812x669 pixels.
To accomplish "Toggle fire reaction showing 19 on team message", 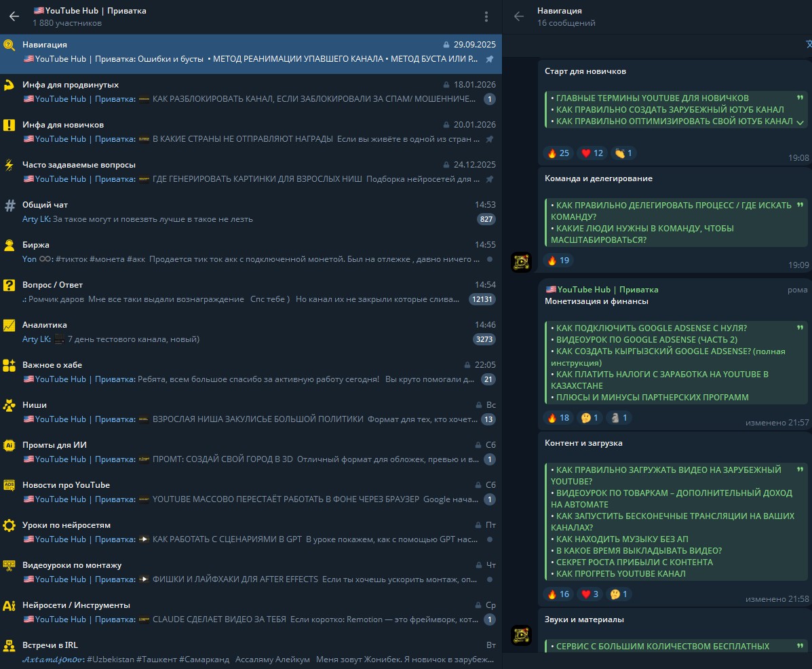I will pyautogui.click(x=558, y=261).
